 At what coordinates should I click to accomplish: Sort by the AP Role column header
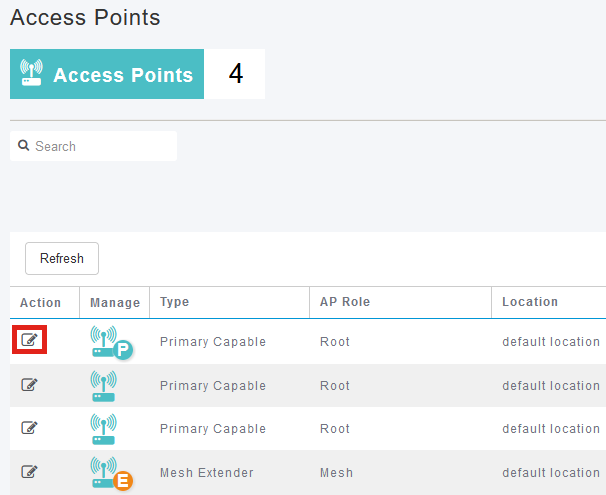point(345,302)
